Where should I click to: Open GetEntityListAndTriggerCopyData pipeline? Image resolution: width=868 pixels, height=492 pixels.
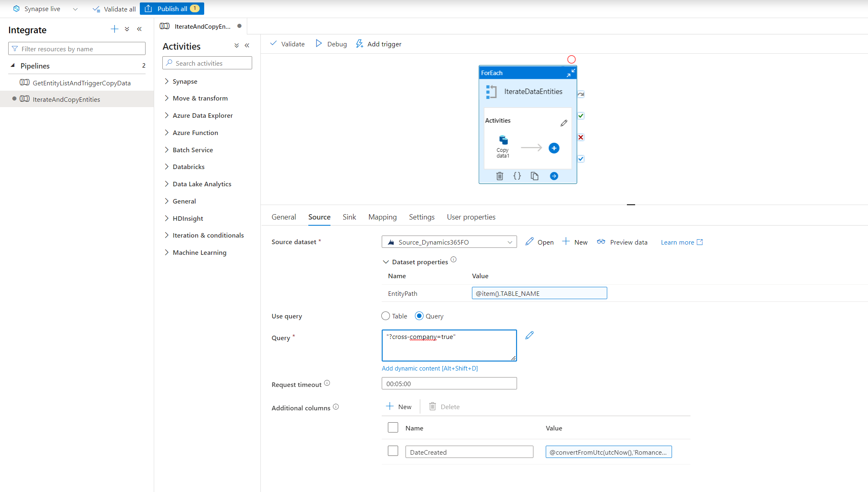[x=82, y=83]
